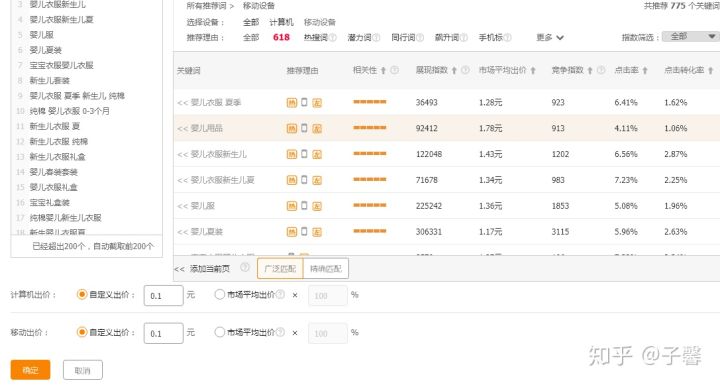
Task: Click the 左 icon in 婴儿夏装 row
Action: point(317,232)
